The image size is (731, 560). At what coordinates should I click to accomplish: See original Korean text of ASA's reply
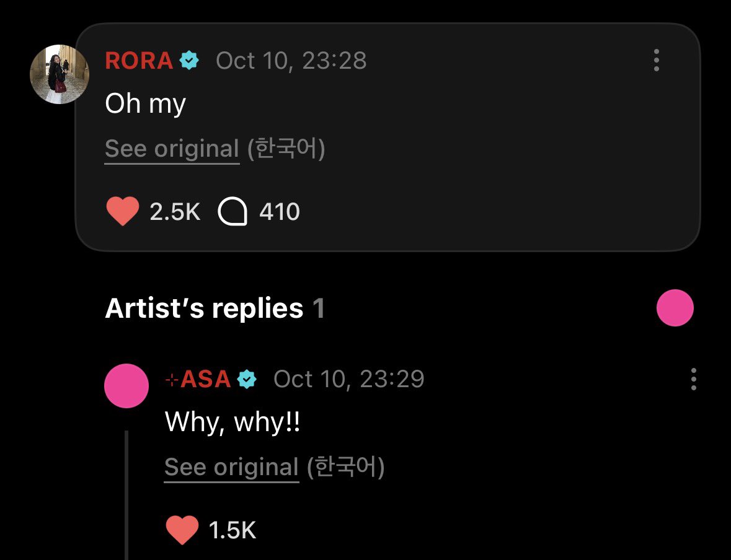[232, 467]
